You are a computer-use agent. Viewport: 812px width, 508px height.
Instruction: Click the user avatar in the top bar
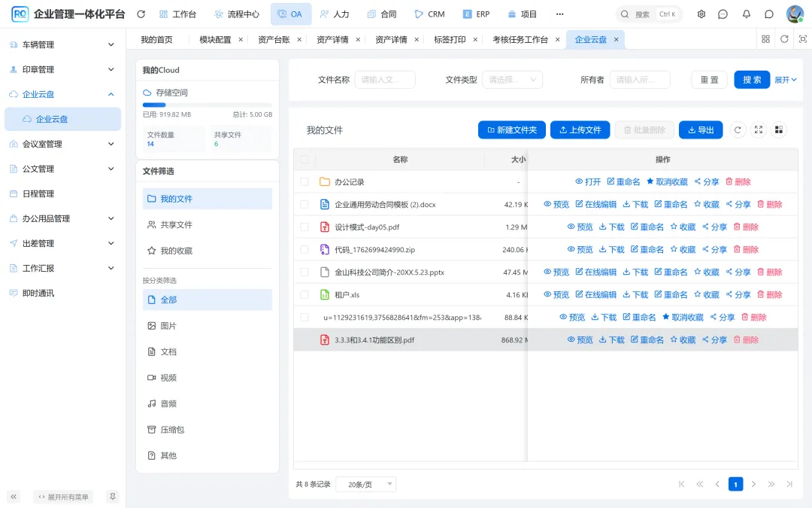click(x=795, y=14)
